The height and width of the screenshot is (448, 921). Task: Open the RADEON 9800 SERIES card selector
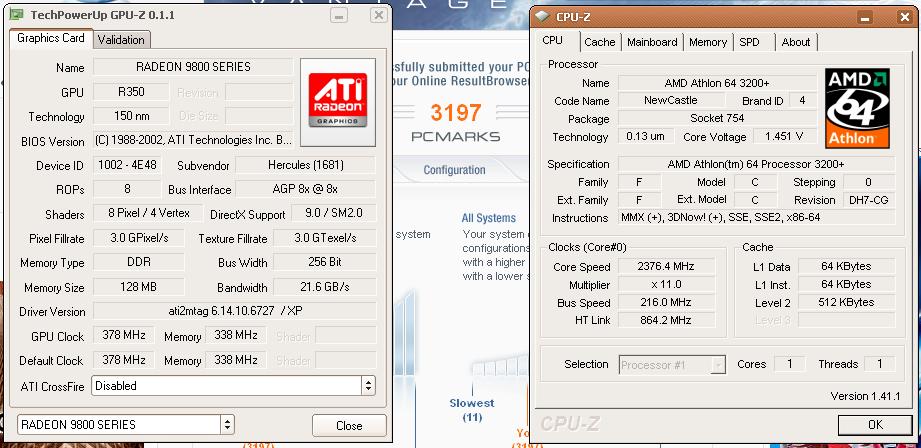point(126,424)
